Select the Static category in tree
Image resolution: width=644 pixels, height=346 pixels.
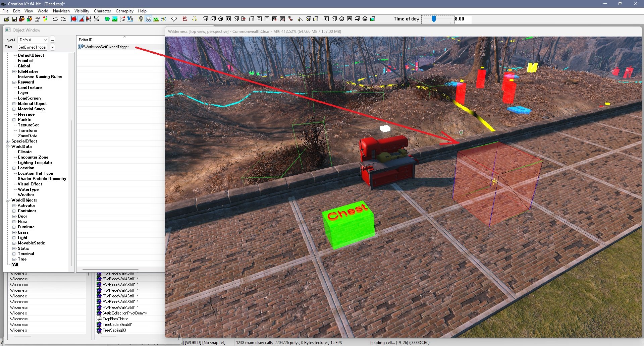(x=23, y=248)
